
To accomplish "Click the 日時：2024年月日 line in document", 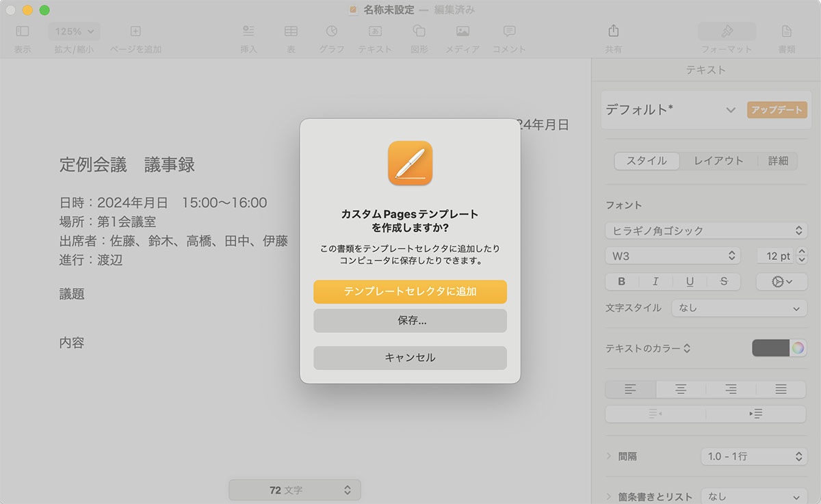I will [x=163, y=202].
